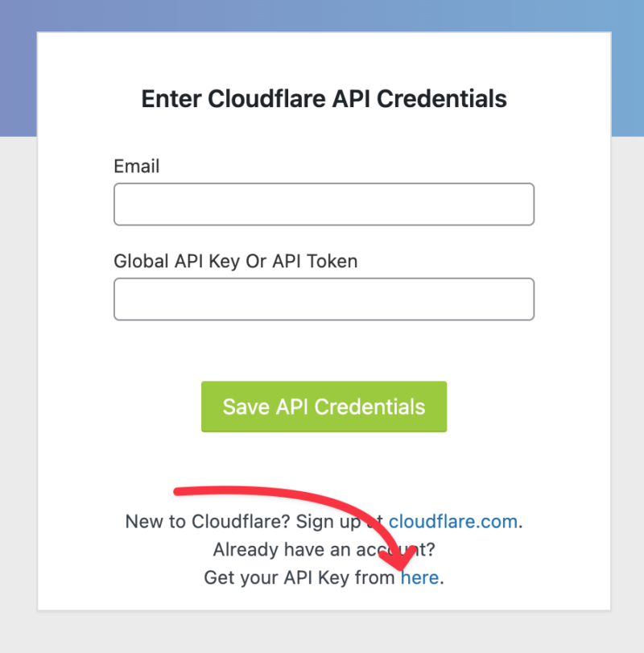Follow the "here" API Key link
This screenshot has height=653, width=644.
pos(419,577)
